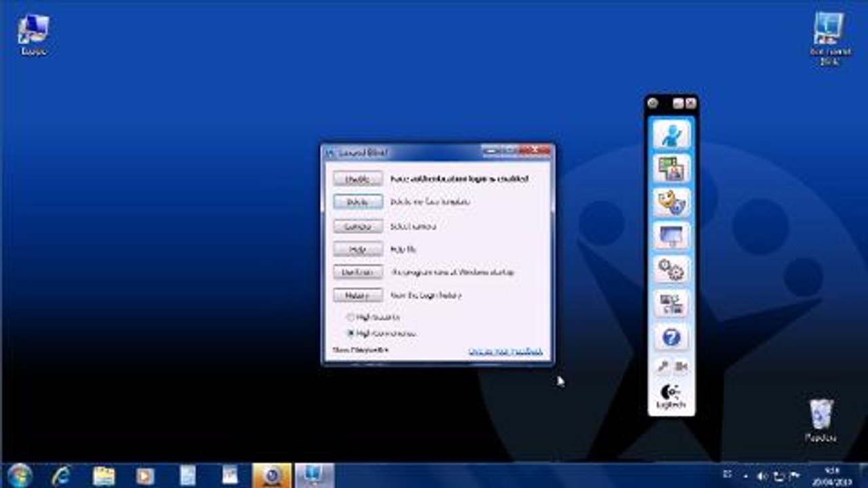This screenshot has width=868, height=488.
Task: Click the taskbar clock and date
Action: [x=833, y=475]
